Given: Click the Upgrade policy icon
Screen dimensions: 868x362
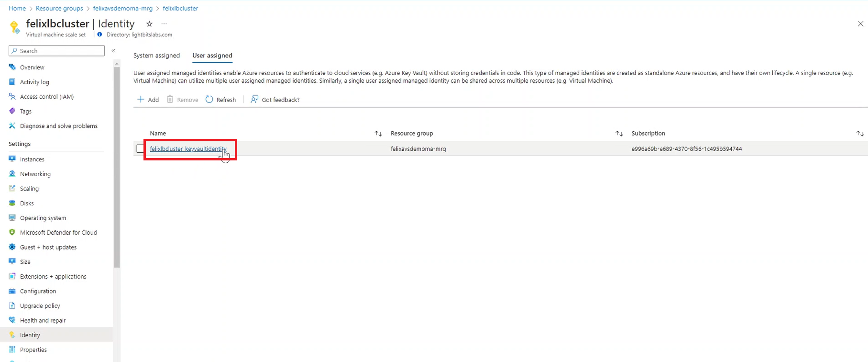Looking at the screenshot, I should pyautogui.click(x=12, y=305).
